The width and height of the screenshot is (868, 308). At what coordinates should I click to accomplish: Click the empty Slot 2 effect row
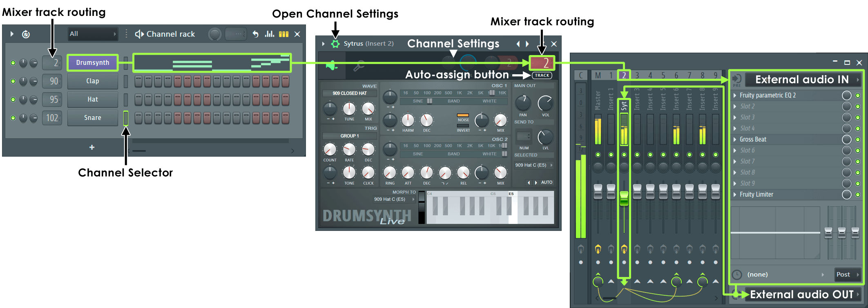pyautogui.click(x=786, y=106)
